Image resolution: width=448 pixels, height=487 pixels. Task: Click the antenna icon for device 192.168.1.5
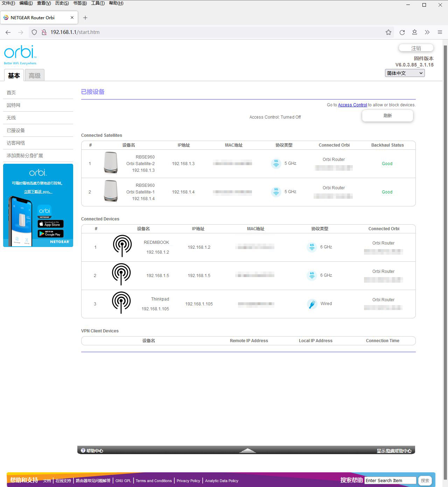click(x=121, y=274)
